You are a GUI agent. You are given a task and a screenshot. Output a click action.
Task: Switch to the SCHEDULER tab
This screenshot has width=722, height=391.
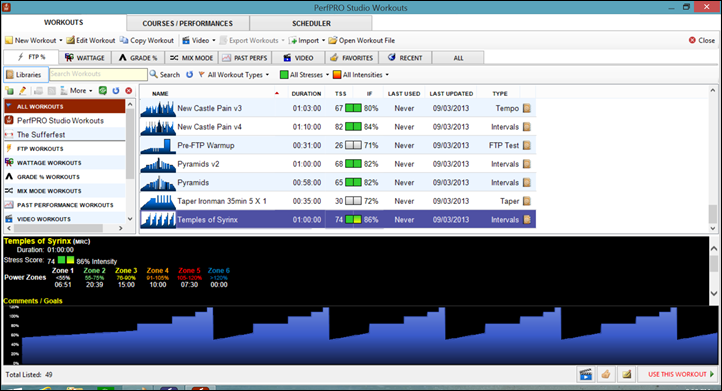pos(311,23)
